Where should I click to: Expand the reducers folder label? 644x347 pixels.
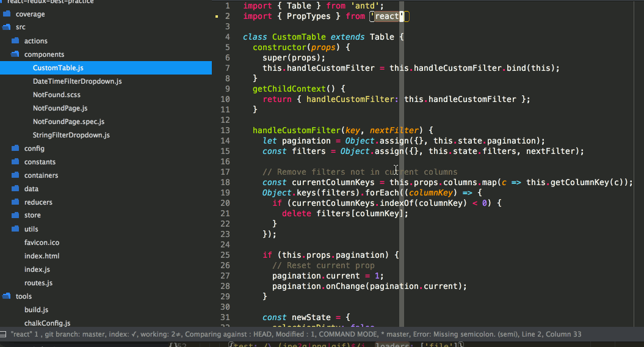click(x=38, y=202)
